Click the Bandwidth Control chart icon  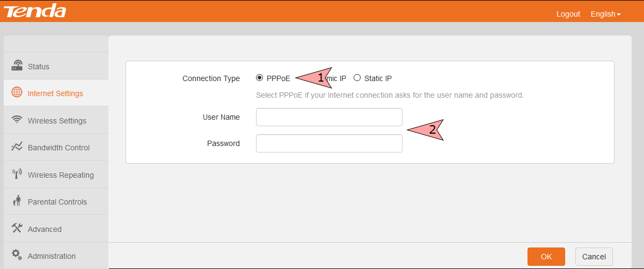point(17,147)
